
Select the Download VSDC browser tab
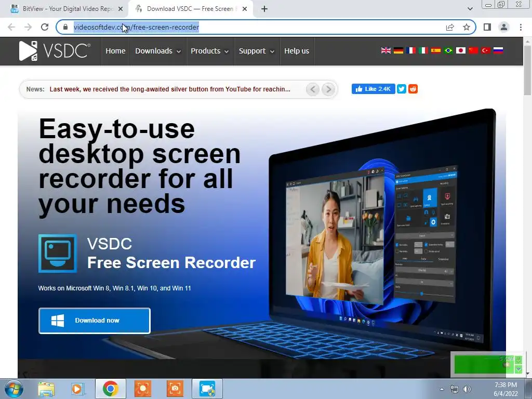[x=190, y=9]
